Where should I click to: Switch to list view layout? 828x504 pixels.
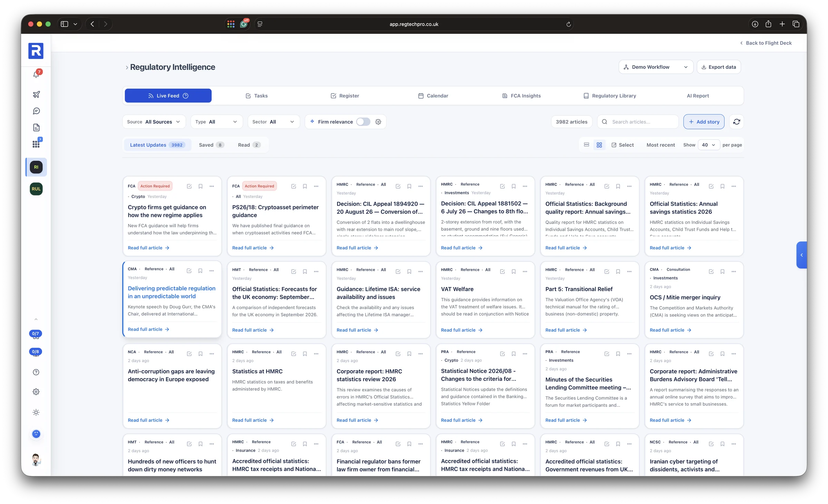(586, 145)
